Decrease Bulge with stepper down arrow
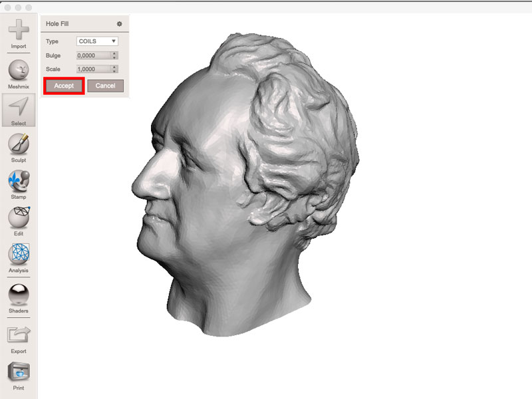Screen dimensions: 532x399 (114, 58)
